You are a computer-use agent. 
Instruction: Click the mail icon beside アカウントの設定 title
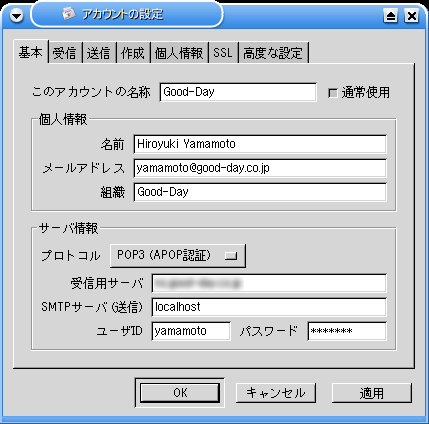click(x=69, y=14)
